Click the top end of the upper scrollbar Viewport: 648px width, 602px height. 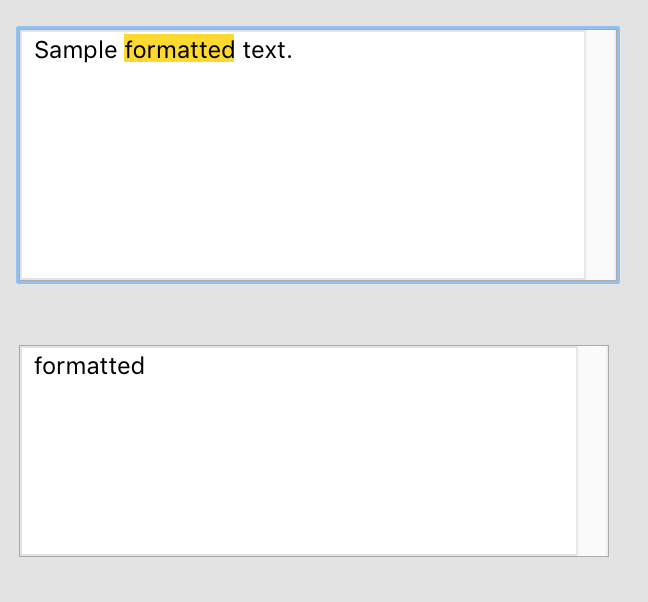coord(600,38)
